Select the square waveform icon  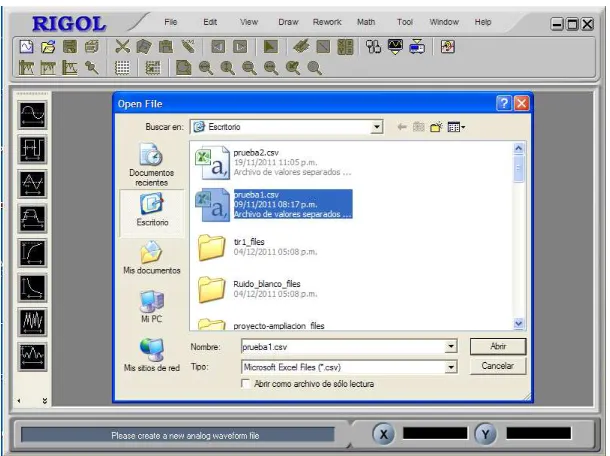pos(33,150)
